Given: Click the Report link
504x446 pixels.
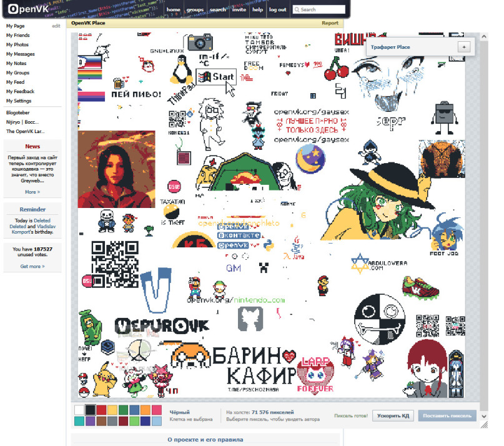Looking at the screenshot, I should [x=330, y=23].
